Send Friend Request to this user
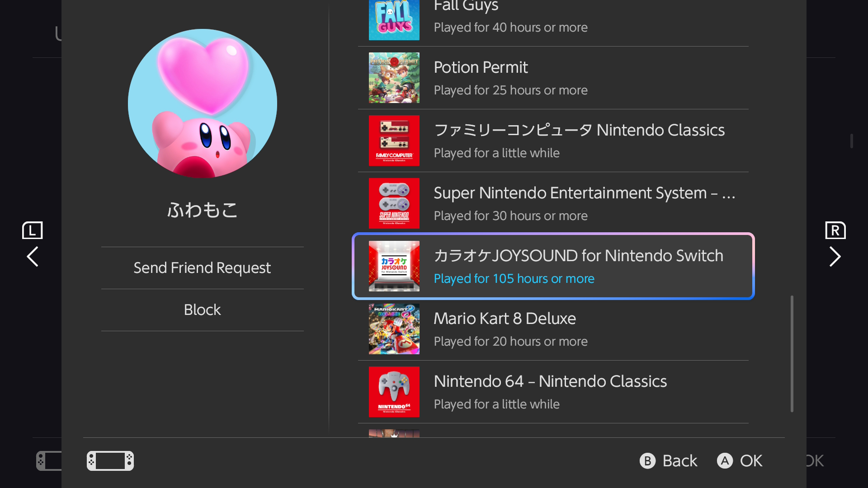The width and height of the screenshot is (868, 488). click(x=202, y=268)
